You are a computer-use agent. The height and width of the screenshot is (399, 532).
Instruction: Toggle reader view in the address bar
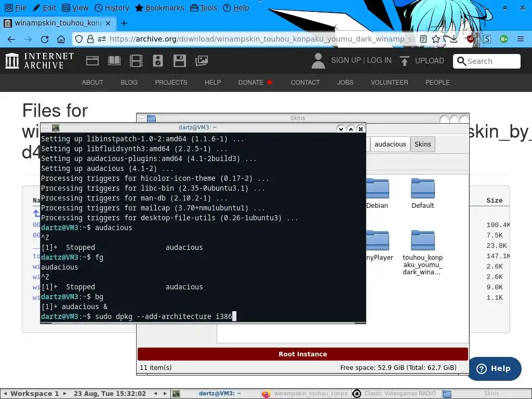coord(423,39)
